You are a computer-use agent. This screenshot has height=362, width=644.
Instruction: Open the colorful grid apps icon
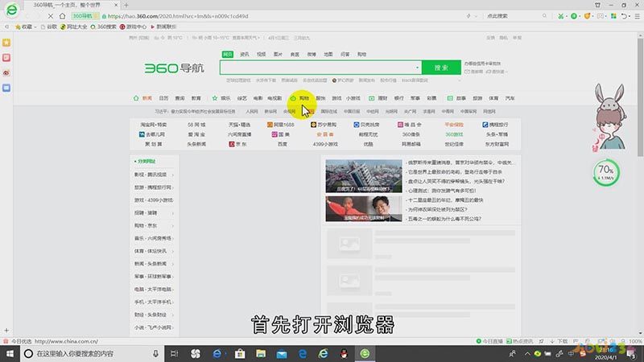coord(613,16)
